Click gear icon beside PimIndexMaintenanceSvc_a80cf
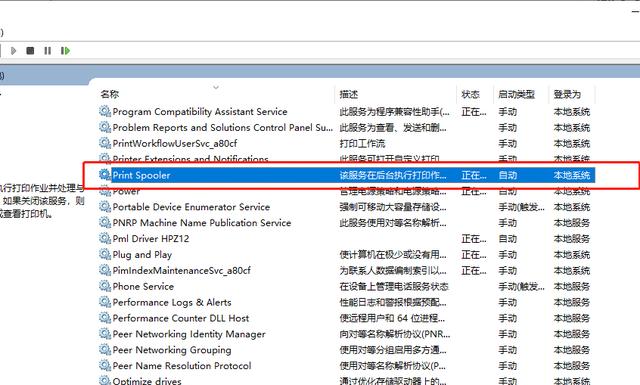The width and height of the screenshot is (640, 385). [x=105, y=270]
